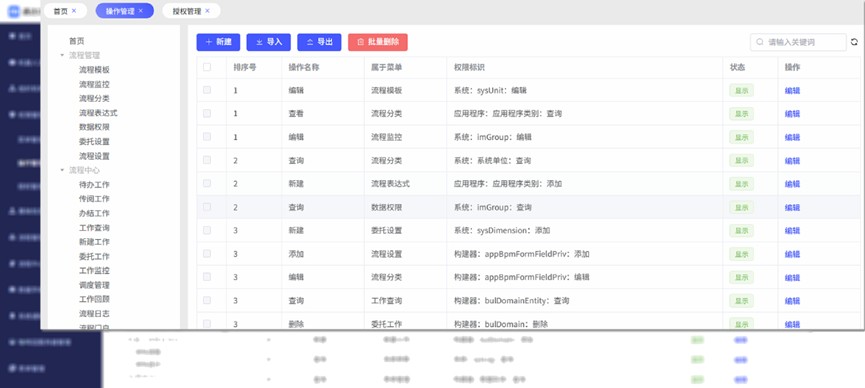Image resolution: width=865 pixels, height=388 pixels.
Task: Click the 新建 button
Action: [218, 42]
